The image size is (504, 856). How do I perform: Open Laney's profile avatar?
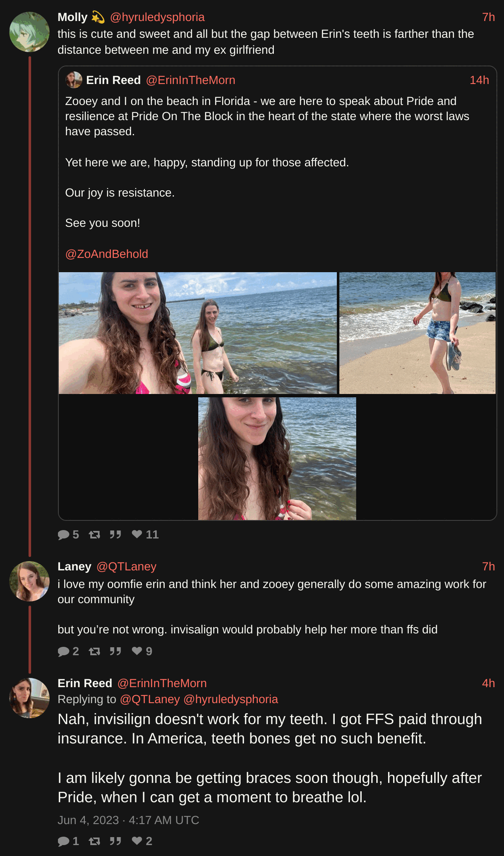tap(29, 581)
